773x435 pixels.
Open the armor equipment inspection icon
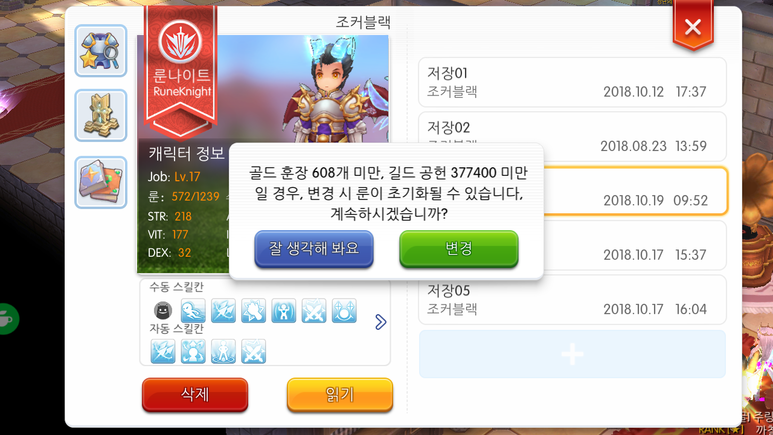coord(101,51)
